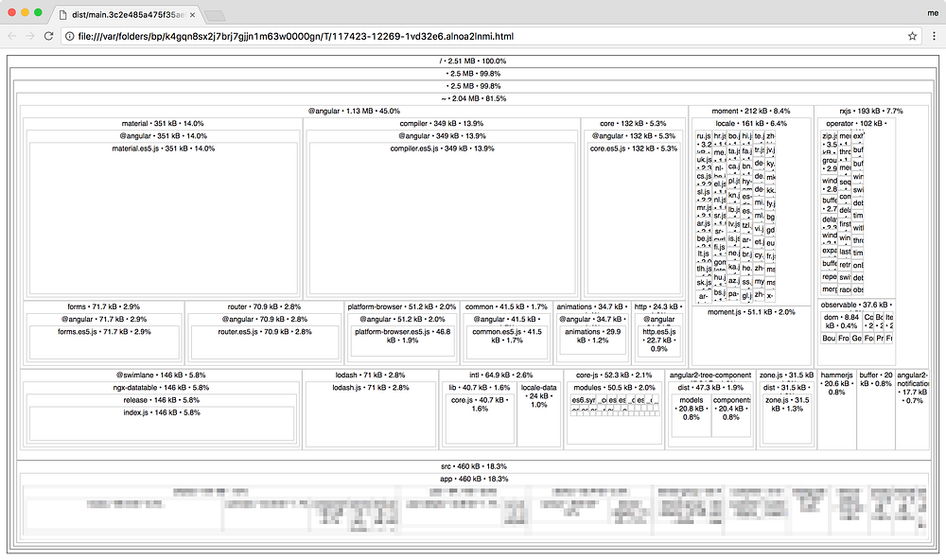Screen dimensions: 946x560
Task: Select 'dom • 8.84 kB • 0.4%' block
Action: pos(841,321)
